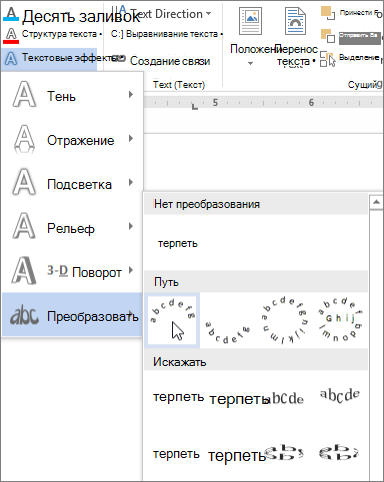Open 'Выравнивание текста' dropdown
This screenshot has width=384, height=482.
click(x=222, y=34)
